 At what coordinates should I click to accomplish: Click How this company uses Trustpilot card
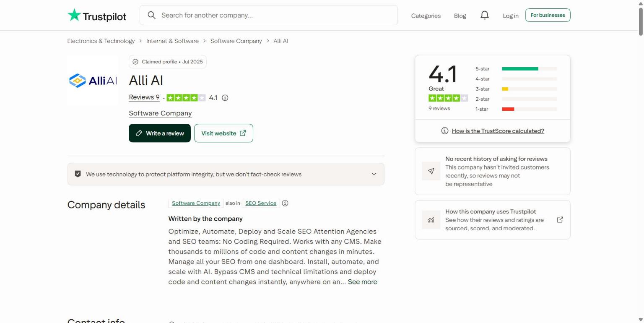coord(493,220)
